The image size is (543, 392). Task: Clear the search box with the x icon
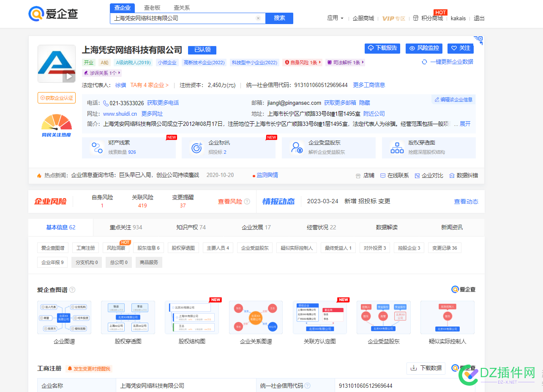click(258, 18)
